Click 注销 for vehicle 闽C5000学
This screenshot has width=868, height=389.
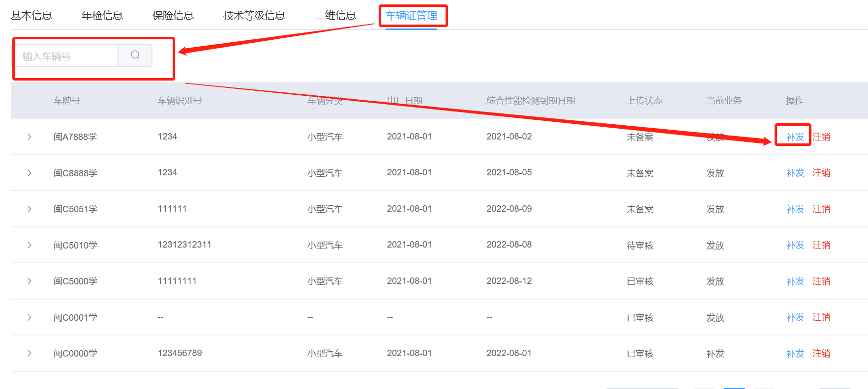[821, 281]
